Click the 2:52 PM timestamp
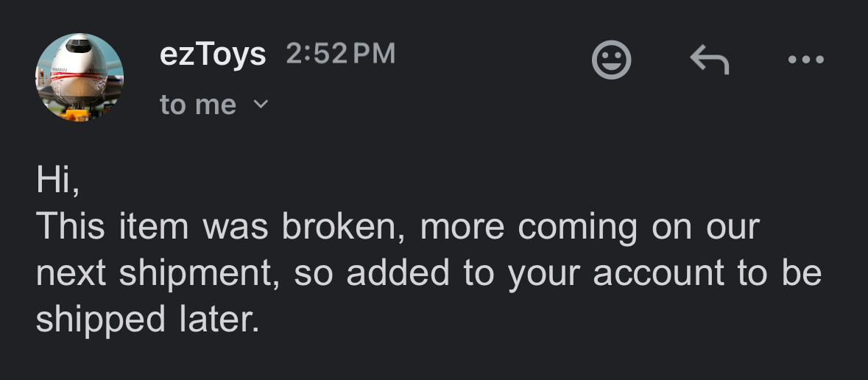The image size is (868, 380). pos(340,54)
